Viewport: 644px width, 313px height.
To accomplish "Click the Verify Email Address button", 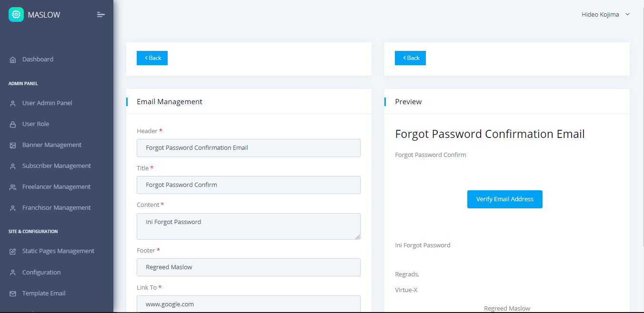I will coord(504,199).
